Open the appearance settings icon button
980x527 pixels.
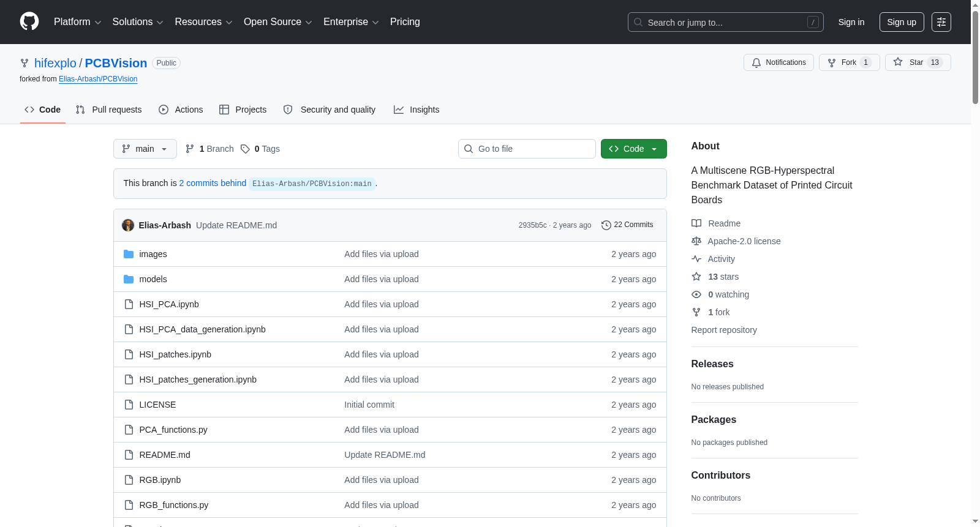coord(941,22)
